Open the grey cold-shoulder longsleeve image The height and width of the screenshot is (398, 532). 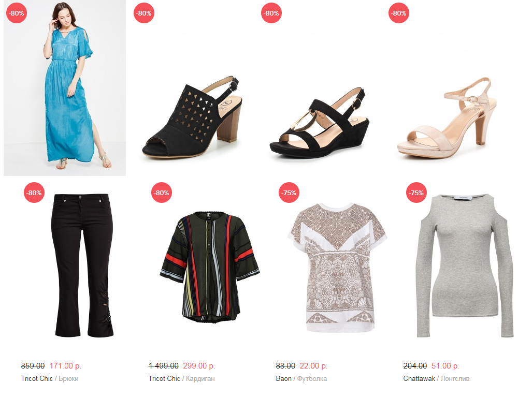(465, 265)
